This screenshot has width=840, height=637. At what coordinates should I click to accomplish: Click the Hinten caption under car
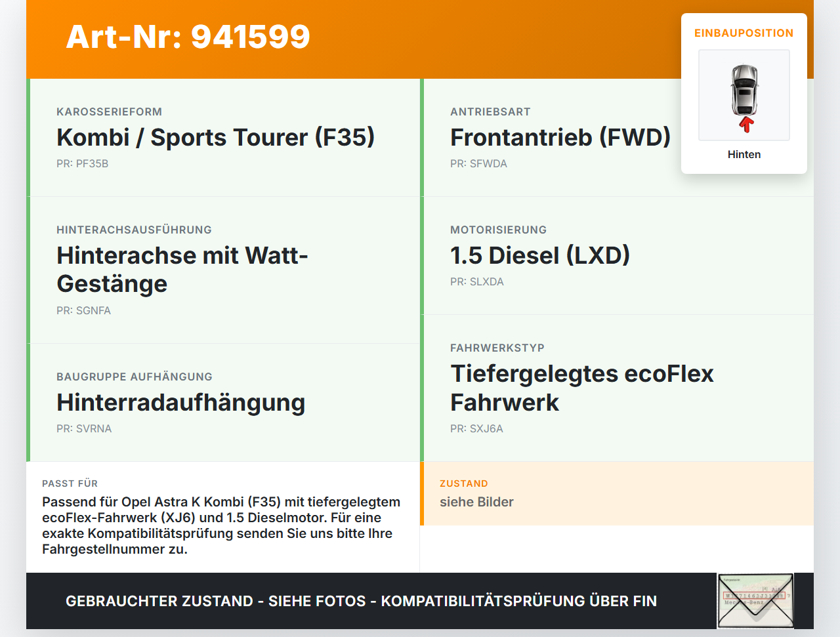click(x=744, y=154)
